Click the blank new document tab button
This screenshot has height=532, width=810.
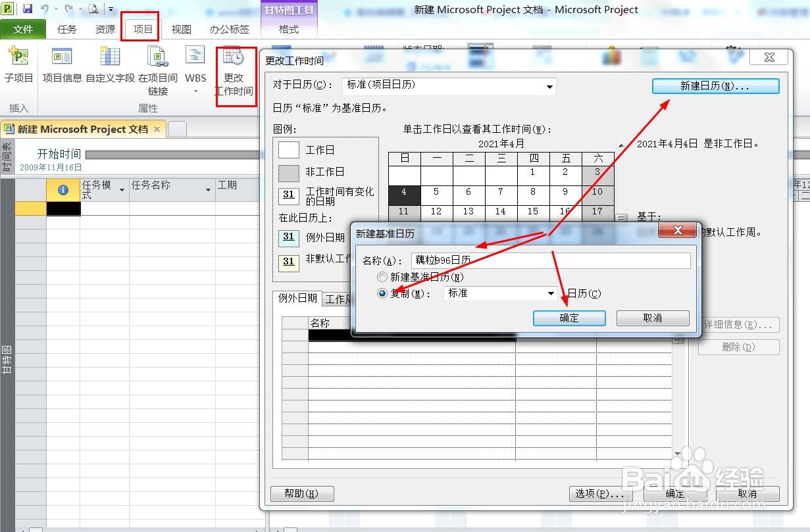pos(177,130)
